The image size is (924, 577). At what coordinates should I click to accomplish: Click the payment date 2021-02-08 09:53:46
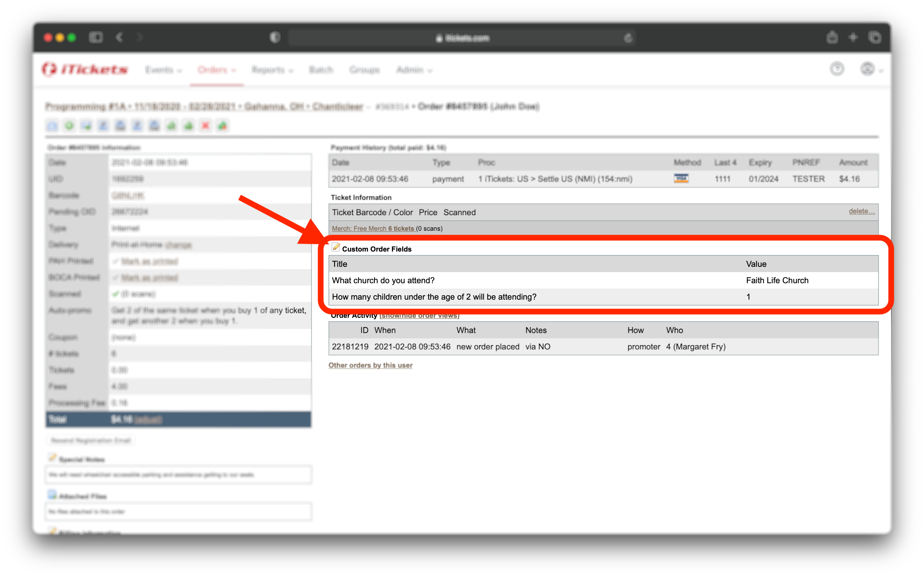(x=370, y=179)
